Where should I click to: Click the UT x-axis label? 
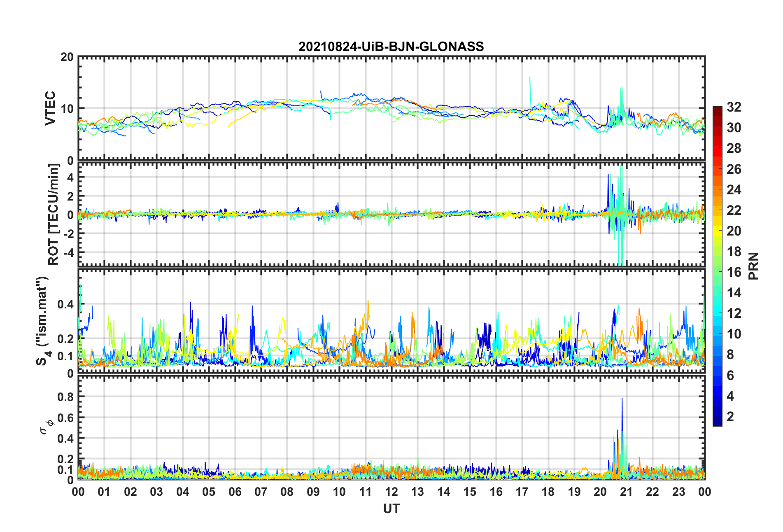pos(391,509)
